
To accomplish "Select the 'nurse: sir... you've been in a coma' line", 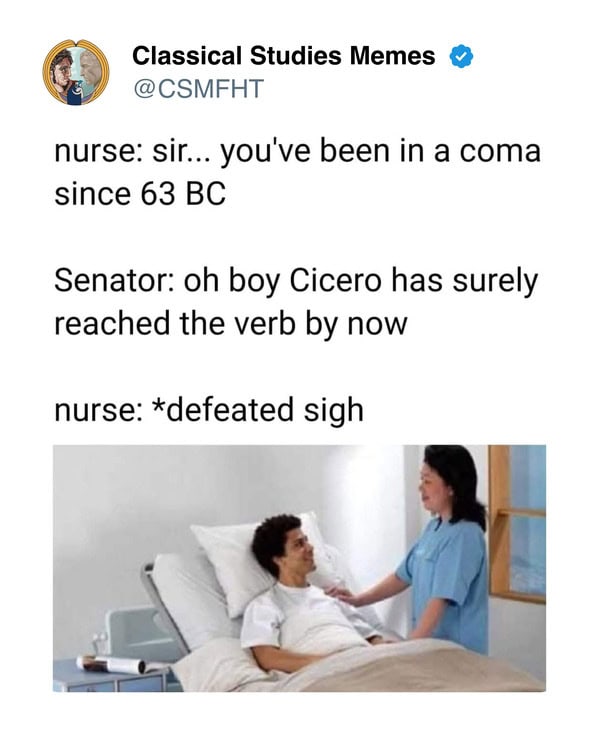I will [x=297, y=152].
